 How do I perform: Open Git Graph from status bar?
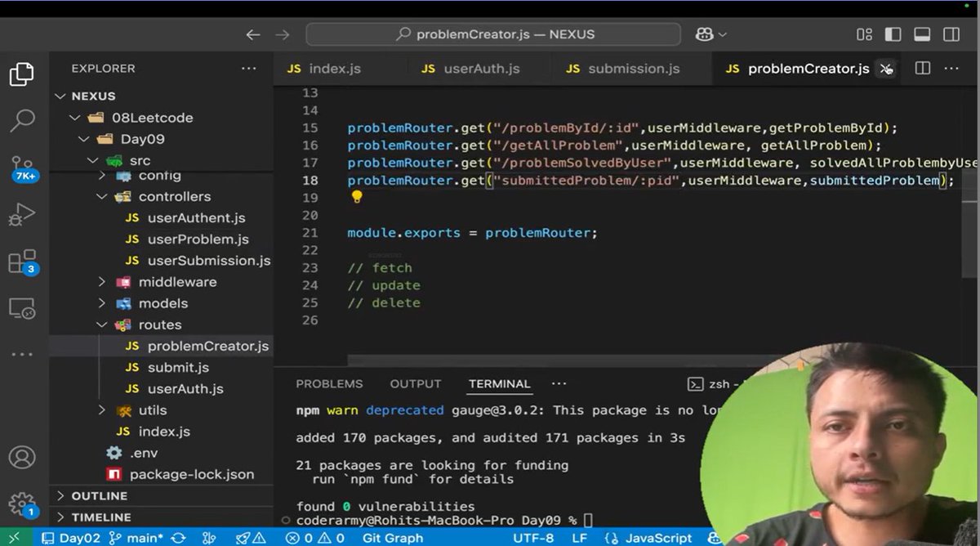click(x=393, y=538)
